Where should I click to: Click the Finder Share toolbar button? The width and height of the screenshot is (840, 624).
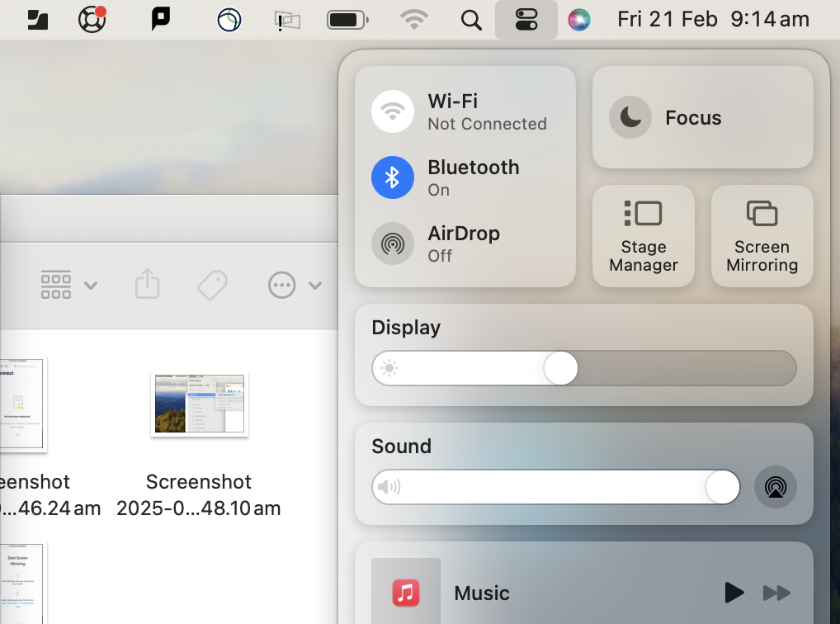click(147, 285)
